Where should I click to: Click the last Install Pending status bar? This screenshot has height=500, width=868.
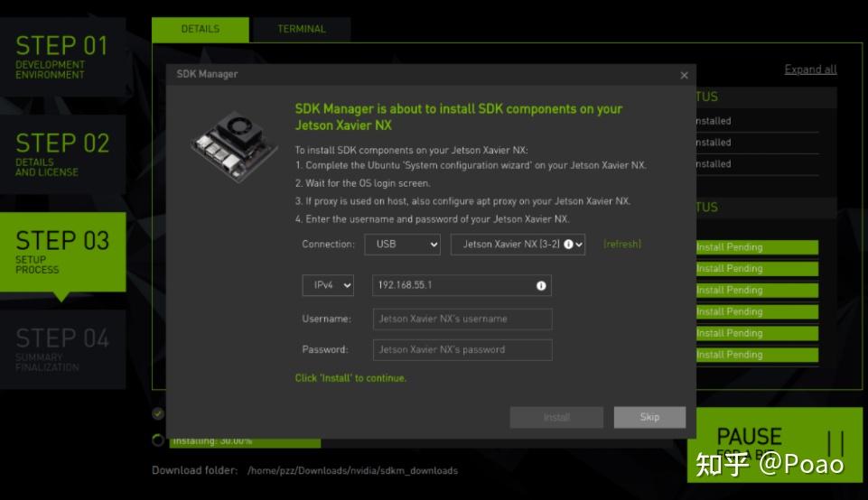(757, 355)
